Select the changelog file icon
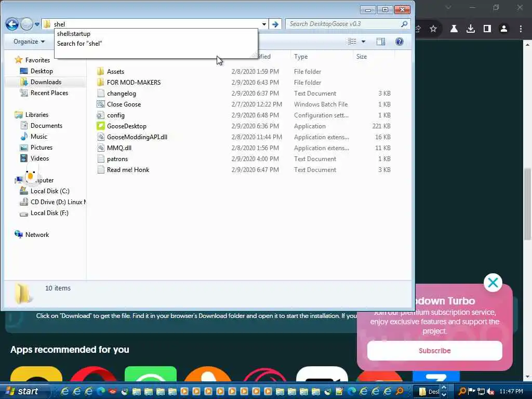The height and width of the screenshot is (399, 532). tap(100, 93)
